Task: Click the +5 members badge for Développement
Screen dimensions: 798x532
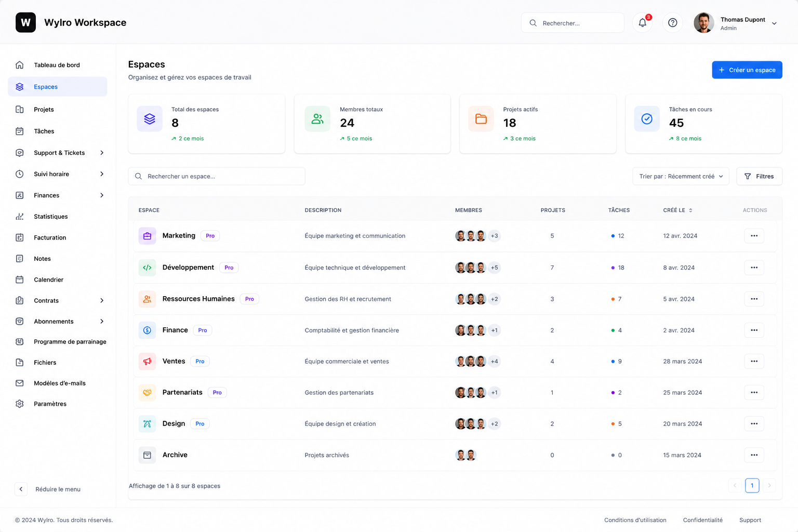Action: [494, 268]
